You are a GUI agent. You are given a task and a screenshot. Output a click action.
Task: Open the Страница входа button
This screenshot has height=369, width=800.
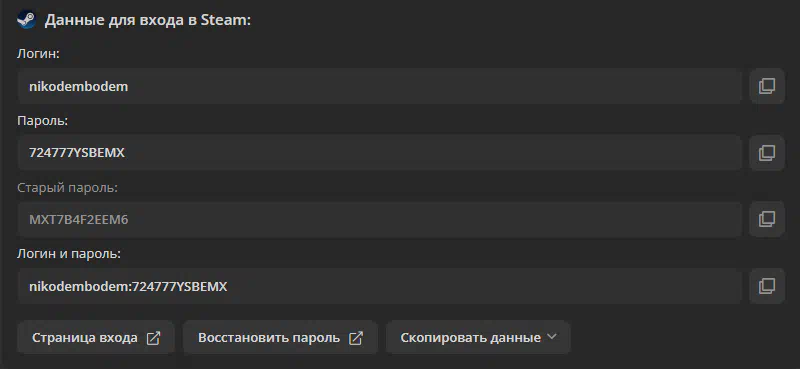[96, 337]
